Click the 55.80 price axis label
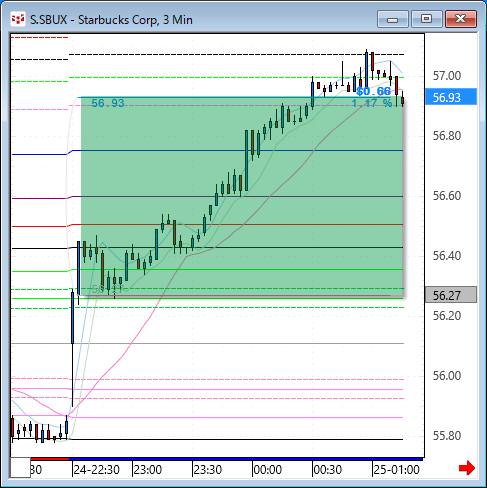 pos(447,436)
